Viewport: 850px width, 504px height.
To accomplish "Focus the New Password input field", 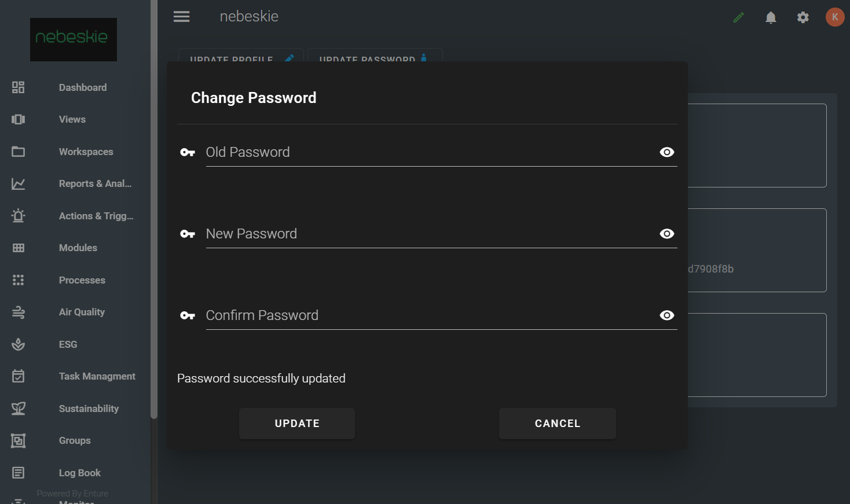I will coord(428,234).
